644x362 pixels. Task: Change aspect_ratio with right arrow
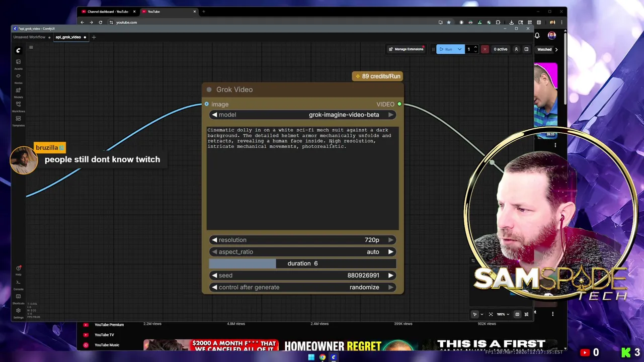pyautogui.click(x=390, y=252)
